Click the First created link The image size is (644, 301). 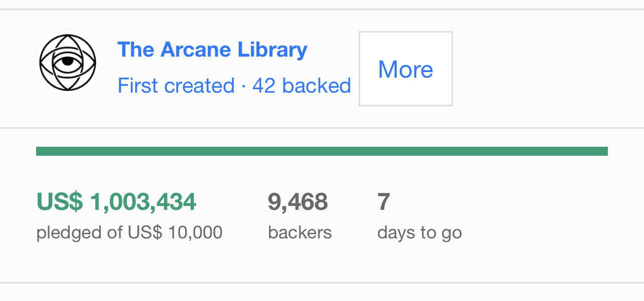pyautogui.click(x=176, y=86)
